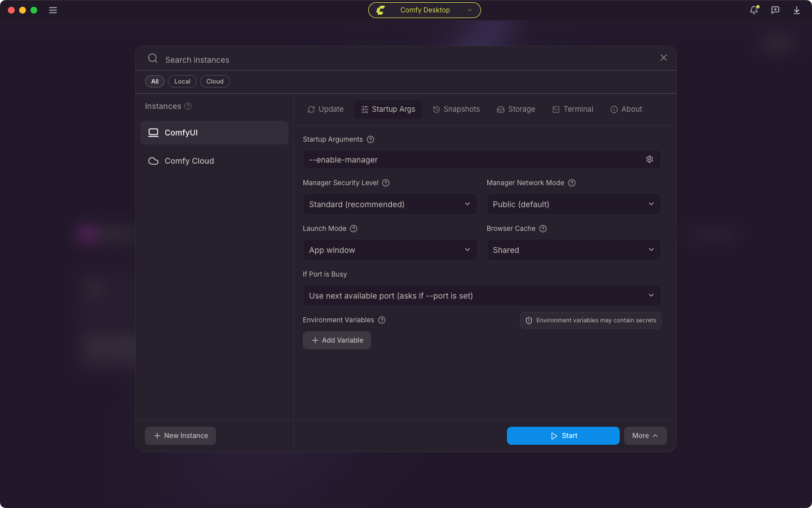Show help for Instances heading
Viewport: 812px width, 508px height.
click(x=188, y=106)
